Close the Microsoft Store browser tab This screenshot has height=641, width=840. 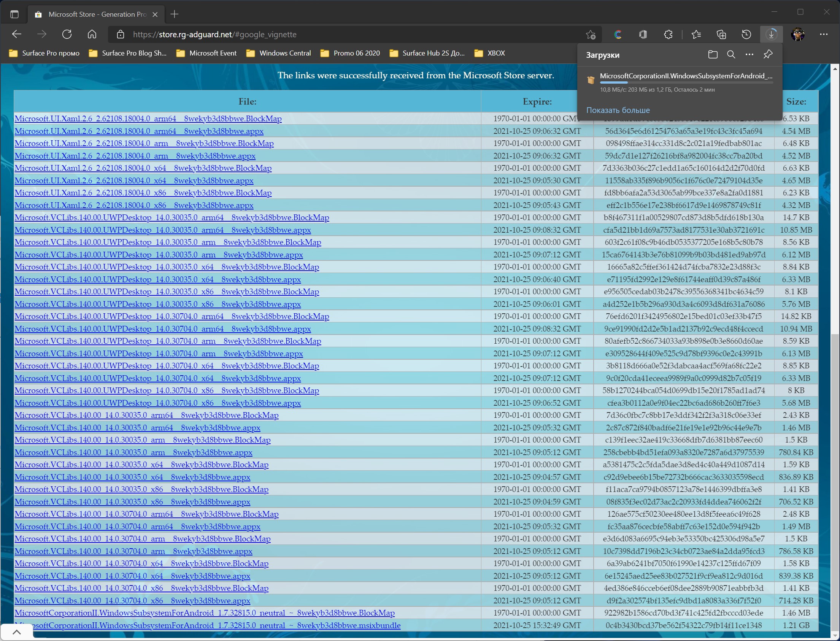tap(155, 14)
